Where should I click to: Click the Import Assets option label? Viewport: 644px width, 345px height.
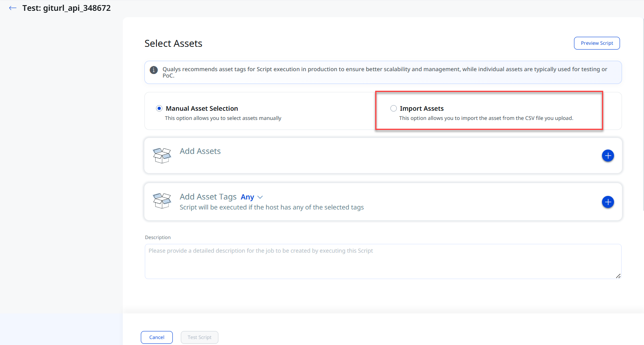point(422,108)
